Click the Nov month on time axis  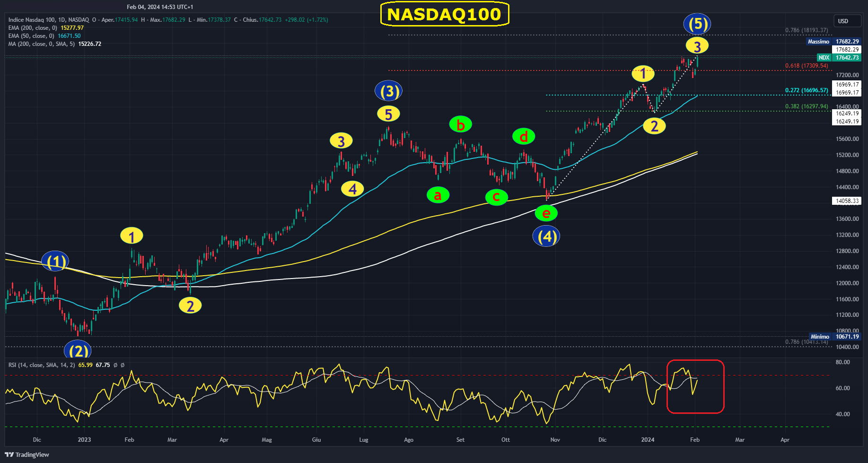(x=555, y=440)
